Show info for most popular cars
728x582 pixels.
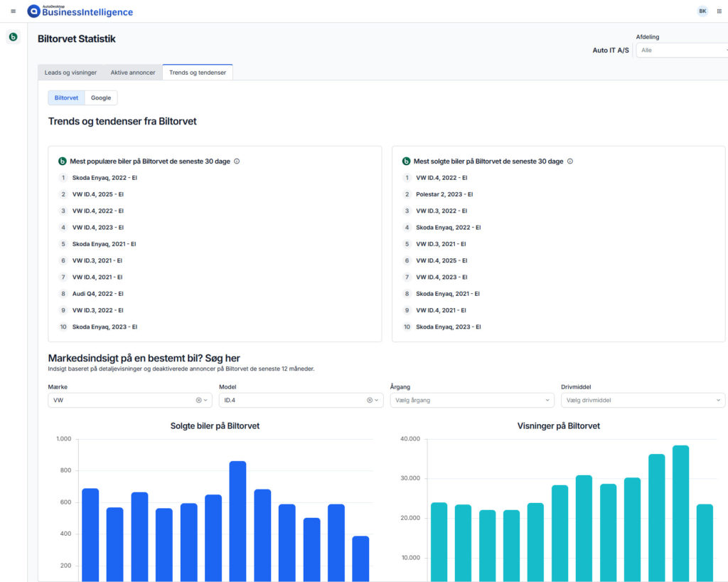[x=237, y=162]
